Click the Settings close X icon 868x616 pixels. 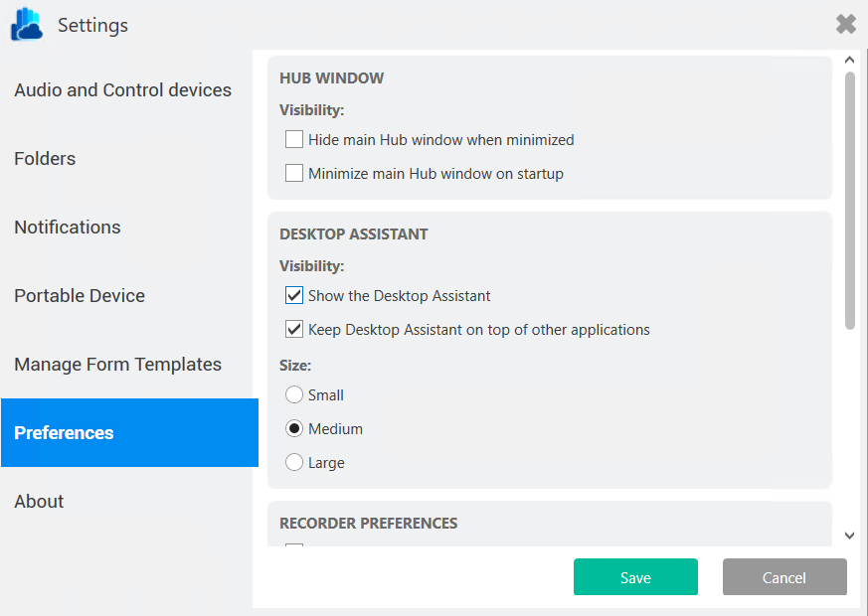(845, 24)
